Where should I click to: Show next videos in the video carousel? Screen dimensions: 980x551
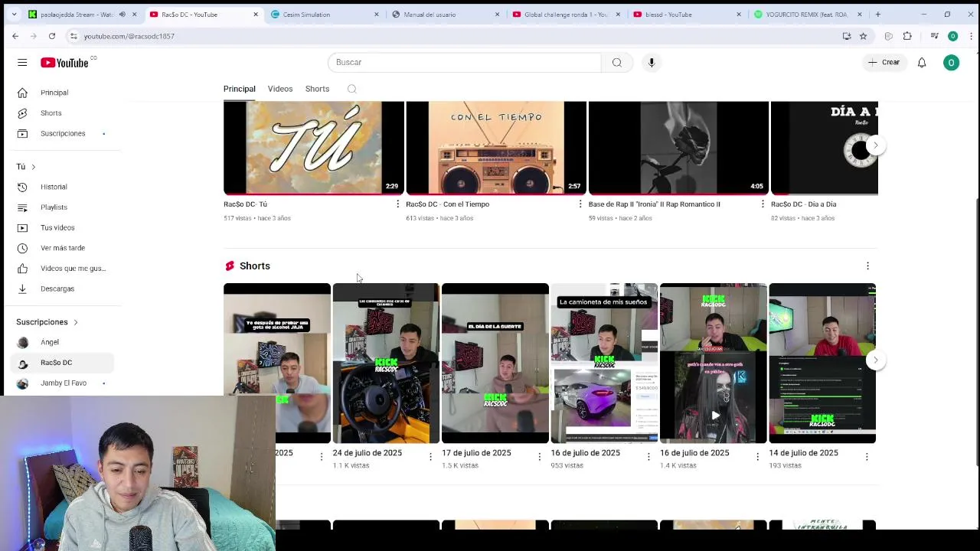(875, 145)
